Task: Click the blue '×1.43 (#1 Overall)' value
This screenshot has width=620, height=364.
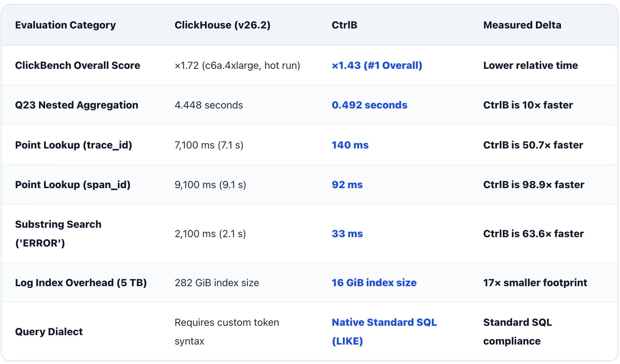Action: coord(377,65)
